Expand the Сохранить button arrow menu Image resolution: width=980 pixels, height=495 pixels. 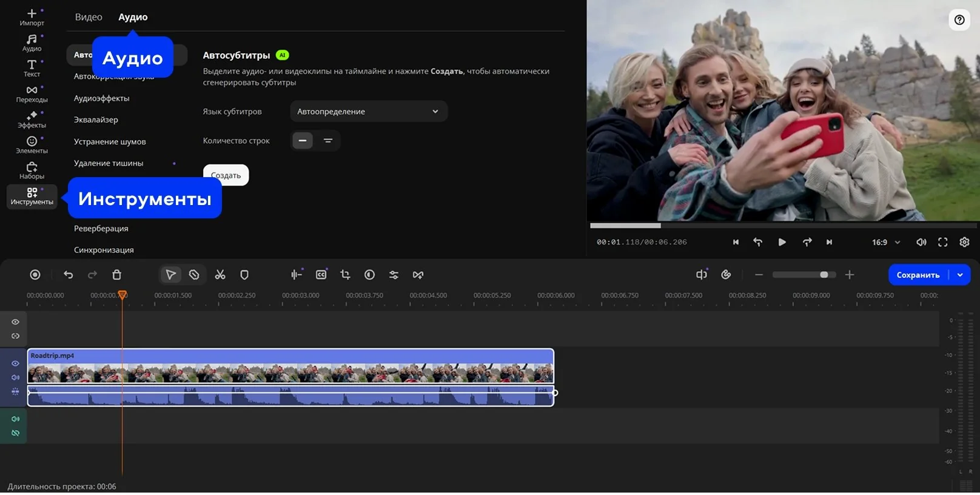click(960, 275)
